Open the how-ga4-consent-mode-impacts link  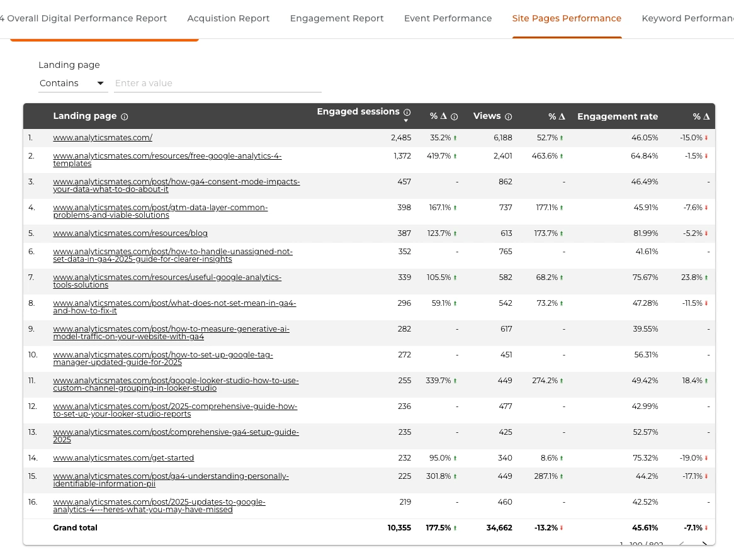176,185
